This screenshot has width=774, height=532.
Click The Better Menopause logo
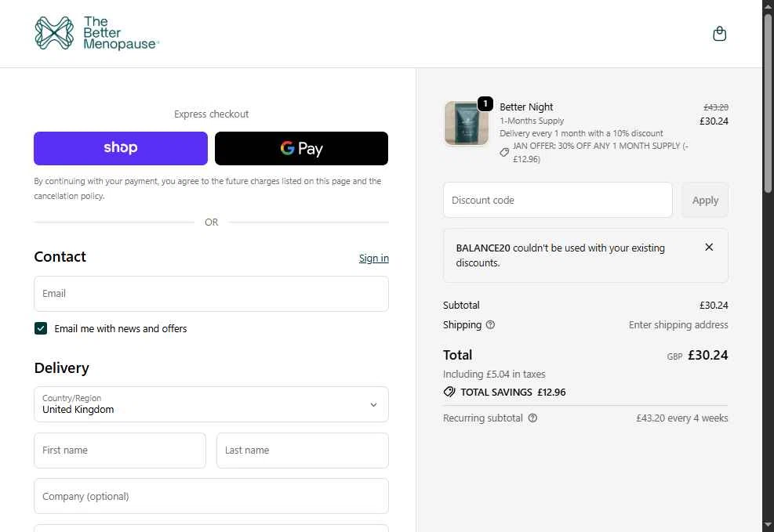96,33
